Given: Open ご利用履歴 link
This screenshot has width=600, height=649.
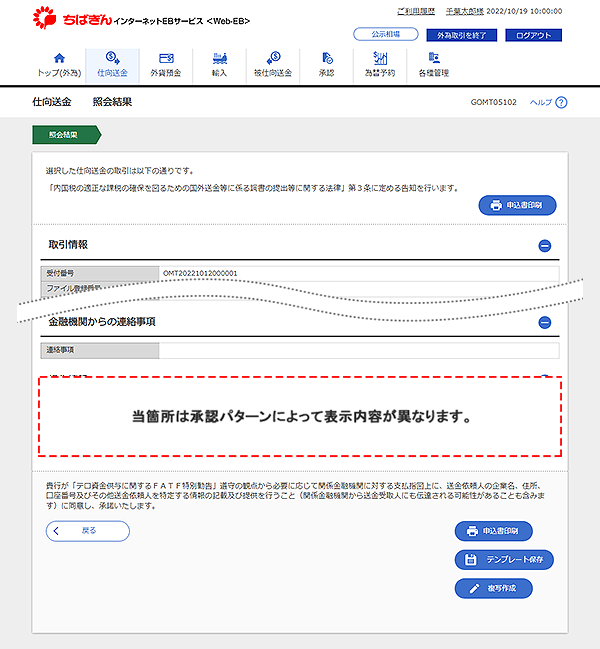Looking at the screenshot, I should click(416, 11).
